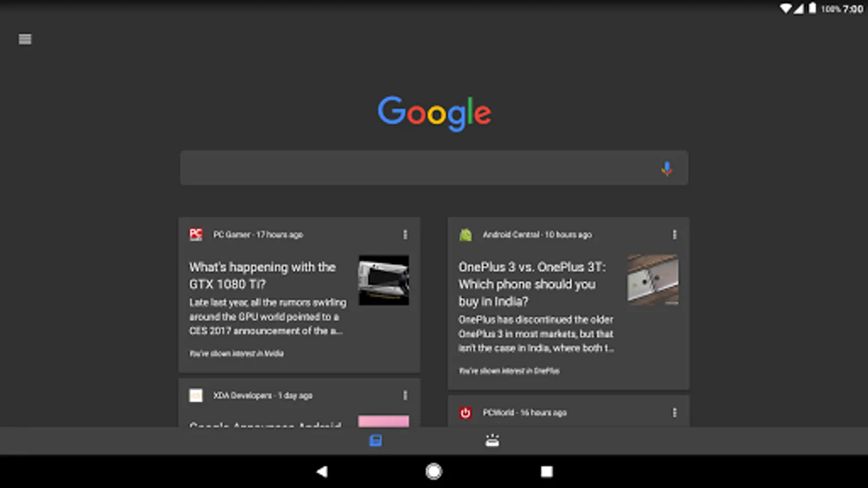This screenshot has height=488, width=868.
Task: Click the Google search box
Action: (x=434, y=168)
